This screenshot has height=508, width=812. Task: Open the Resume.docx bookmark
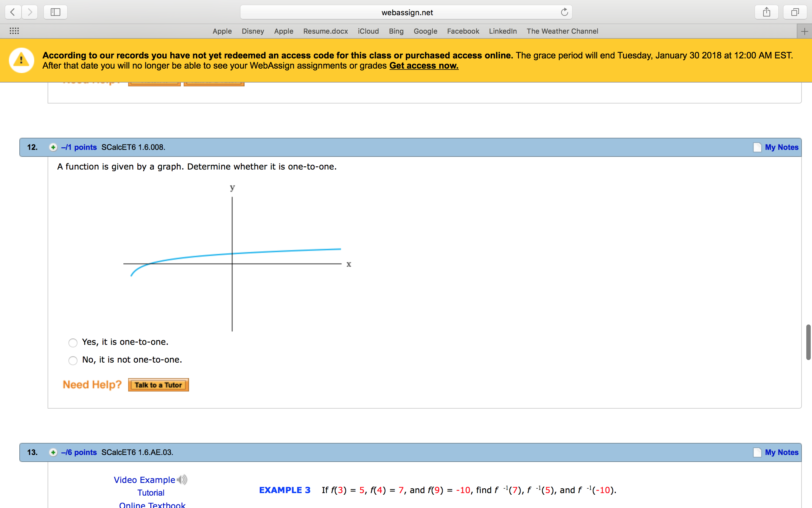325,31
